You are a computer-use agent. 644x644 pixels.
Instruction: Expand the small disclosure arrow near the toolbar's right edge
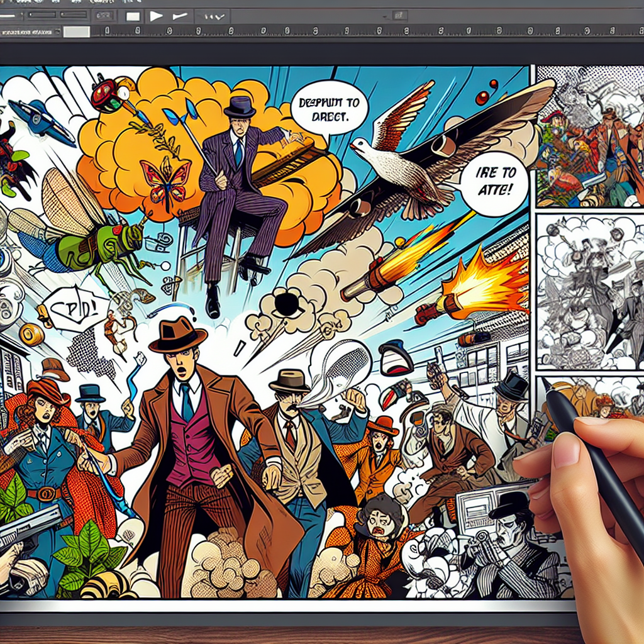(386, 16)
